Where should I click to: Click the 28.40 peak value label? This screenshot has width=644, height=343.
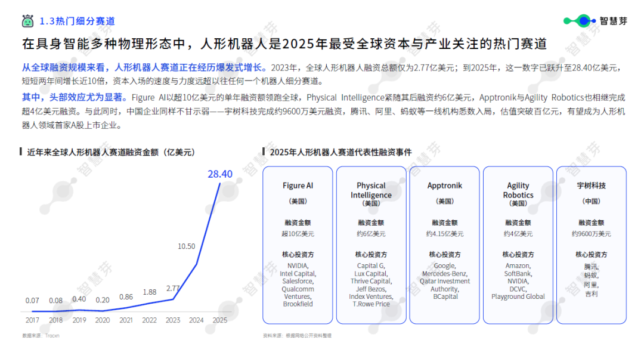tap(219, 174)
